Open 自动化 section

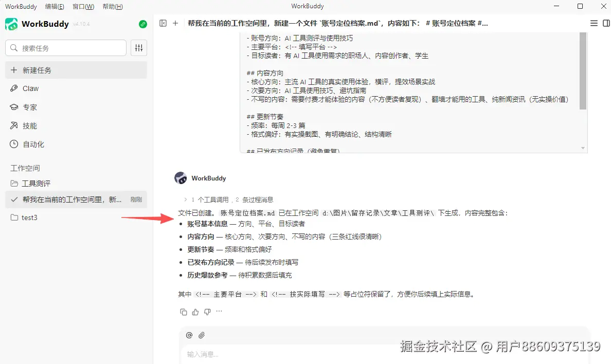pos(76,144)
